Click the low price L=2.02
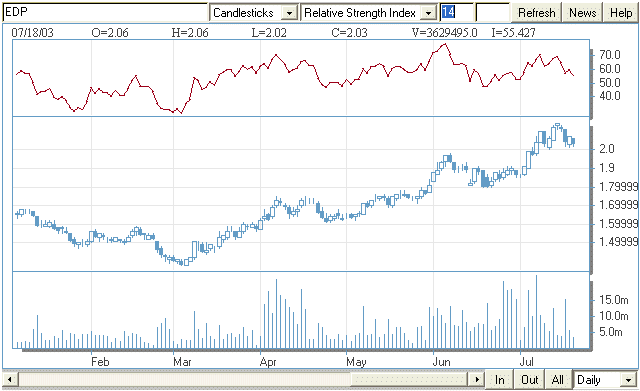Screen dimensions: 640x391 pyautogui.click(x=269, y=33)
